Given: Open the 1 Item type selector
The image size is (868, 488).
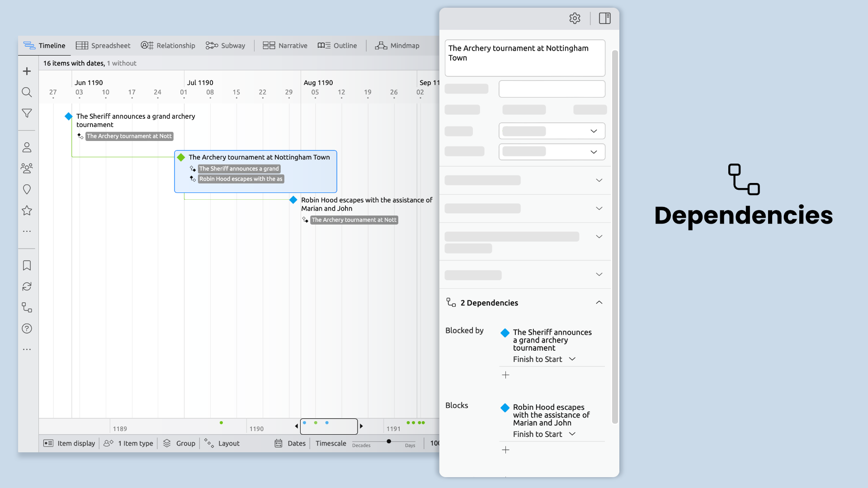Looking at the screenshot, I should coord(128,443).
